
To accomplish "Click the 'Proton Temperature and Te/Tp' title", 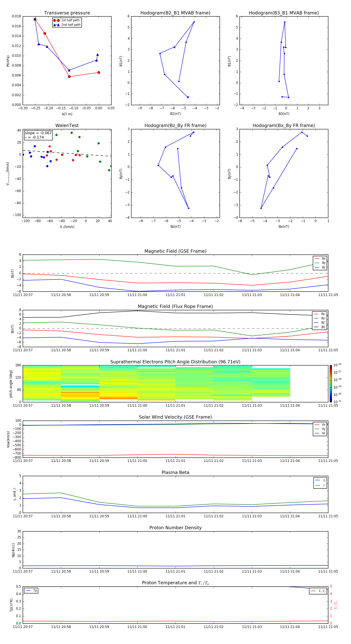I will click(x=175, y=583).
